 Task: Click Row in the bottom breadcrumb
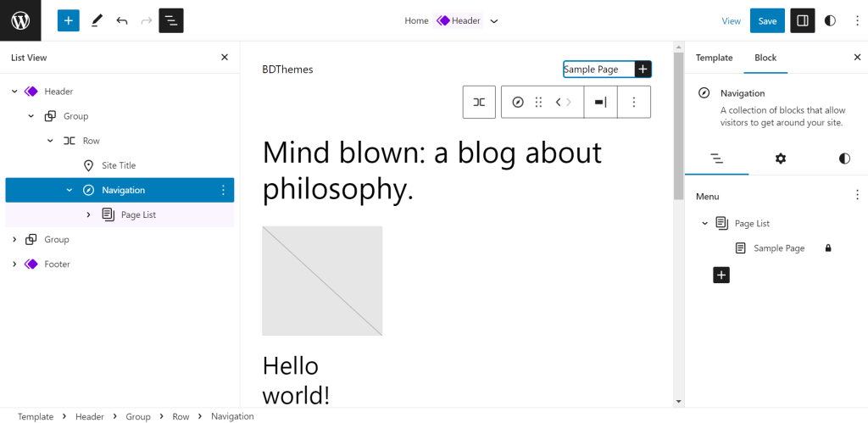(181, 416)
